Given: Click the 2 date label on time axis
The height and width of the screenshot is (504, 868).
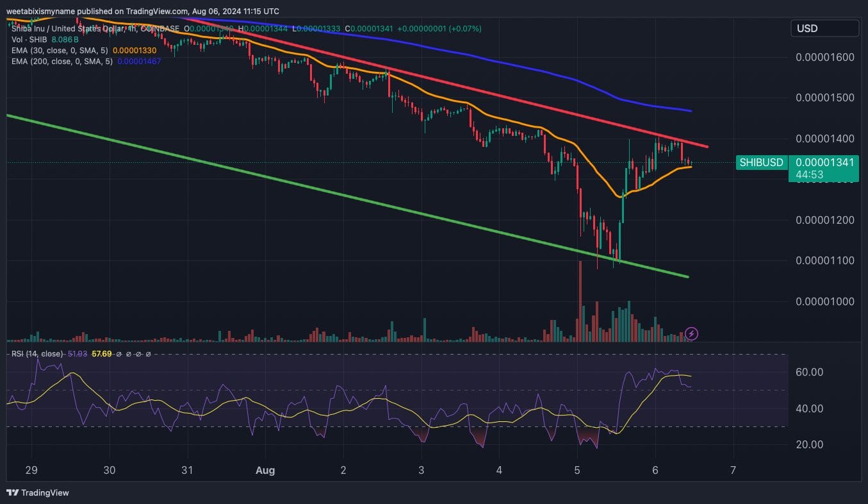Looking at the screenshot, I should [x=343, y=470].
